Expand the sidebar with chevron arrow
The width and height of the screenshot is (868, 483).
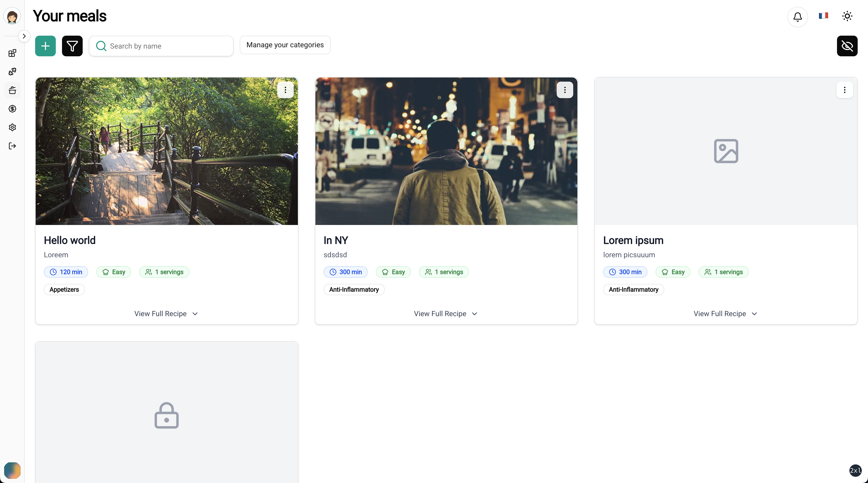pos(24,36)
